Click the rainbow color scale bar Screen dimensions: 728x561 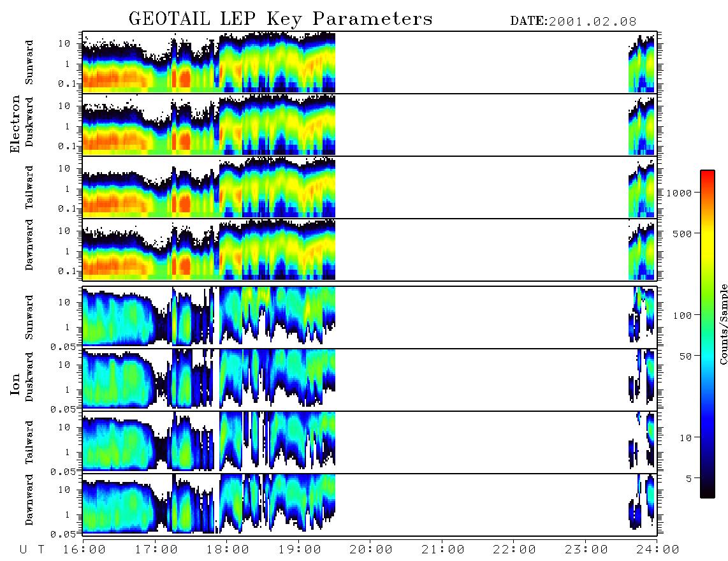click(x=708, y=334)
